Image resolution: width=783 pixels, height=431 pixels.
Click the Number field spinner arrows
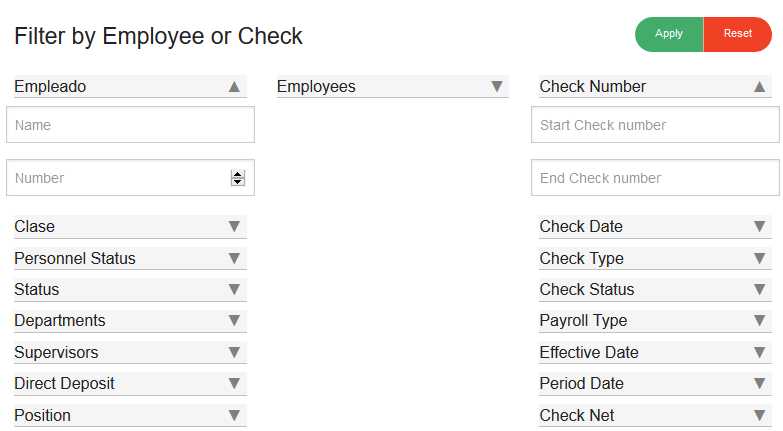click(237, 178)
